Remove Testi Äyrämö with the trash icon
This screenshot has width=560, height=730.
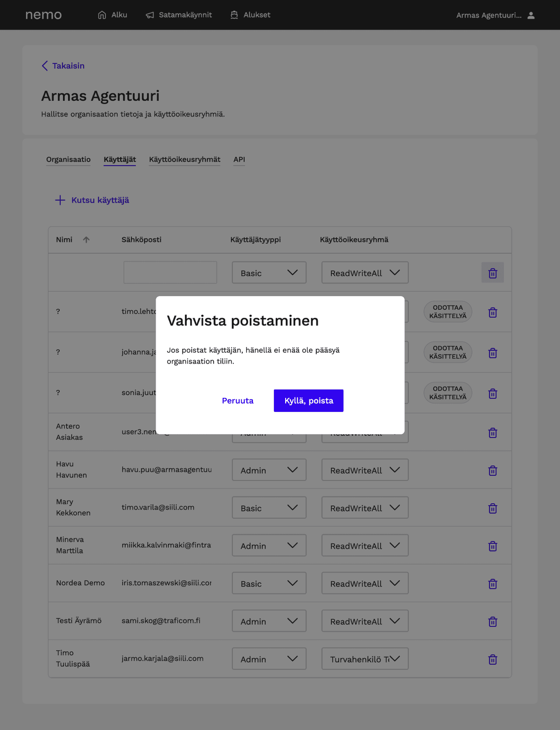pos(492,622)
